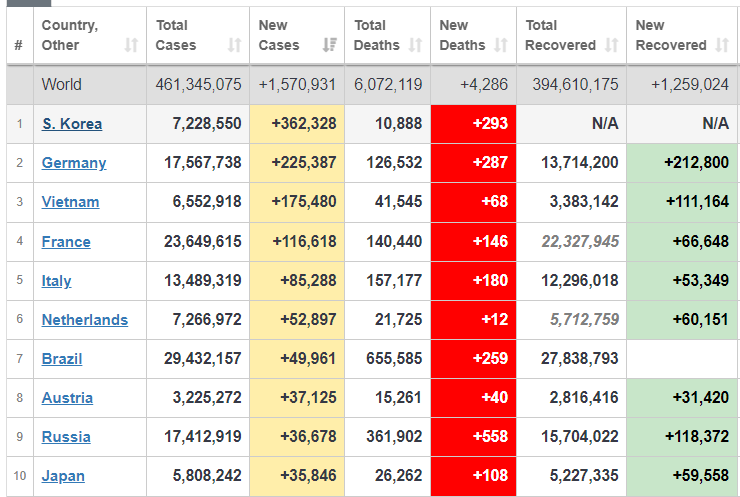The width and height of the screenshot is (740, 497).
Task: Select Russia new deaths +558
Action: [x=490, y=437]
